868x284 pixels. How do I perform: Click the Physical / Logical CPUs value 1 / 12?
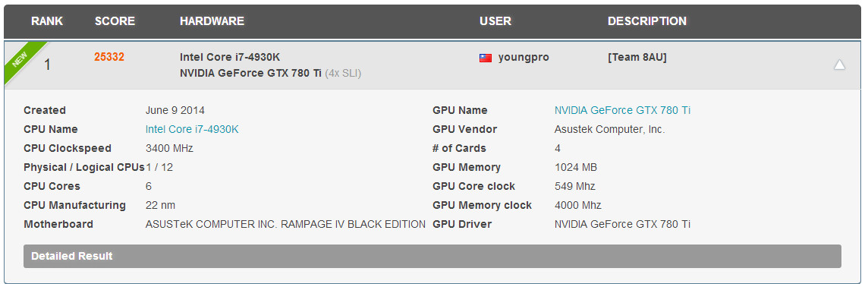[159, 167]
